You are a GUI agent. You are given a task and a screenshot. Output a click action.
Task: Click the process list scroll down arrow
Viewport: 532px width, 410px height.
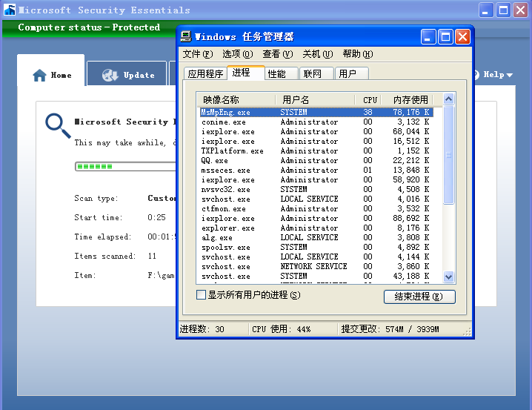448,277
